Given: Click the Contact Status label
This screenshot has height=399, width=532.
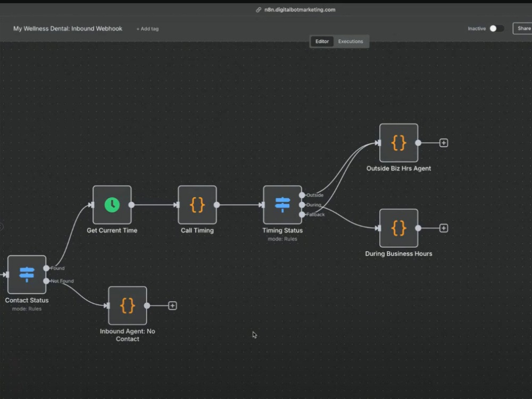Looking at the screenshot, I should click(27, 300).
